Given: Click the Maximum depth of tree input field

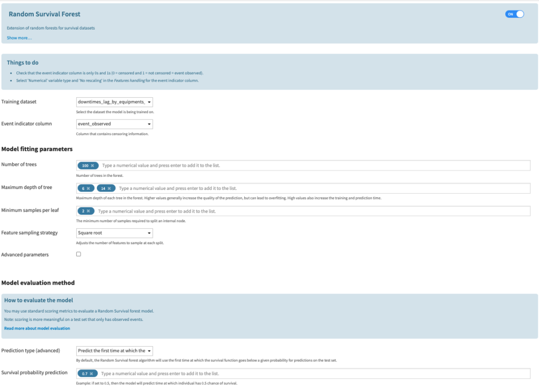Looking at the screenshot, I should [x=321, y=188].
